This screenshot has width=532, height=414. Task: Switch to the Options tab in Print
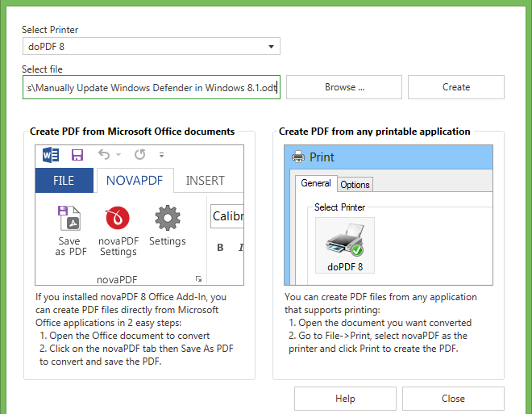point(355,184)
